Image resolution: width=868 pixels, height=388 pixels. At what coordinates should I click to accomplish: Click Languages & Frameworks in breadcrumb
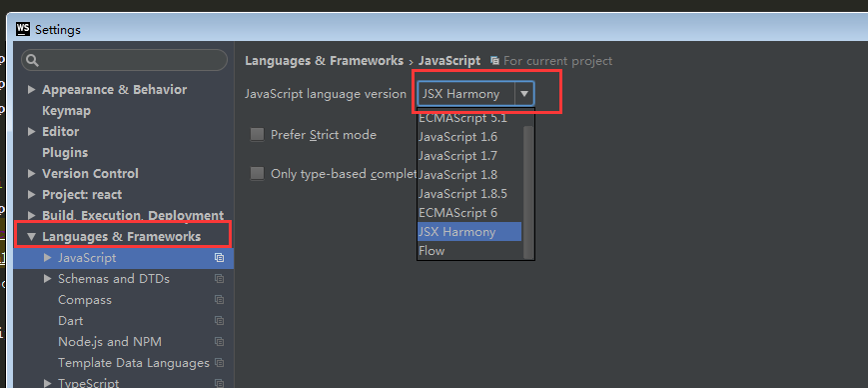click(x=324, y=60)
